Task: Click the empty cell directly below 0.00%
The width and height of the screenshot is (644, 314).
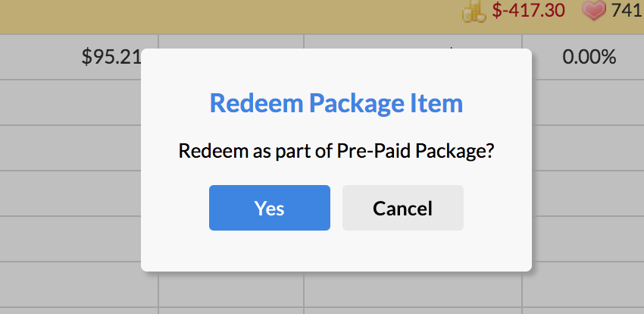Action: (583, 102)
